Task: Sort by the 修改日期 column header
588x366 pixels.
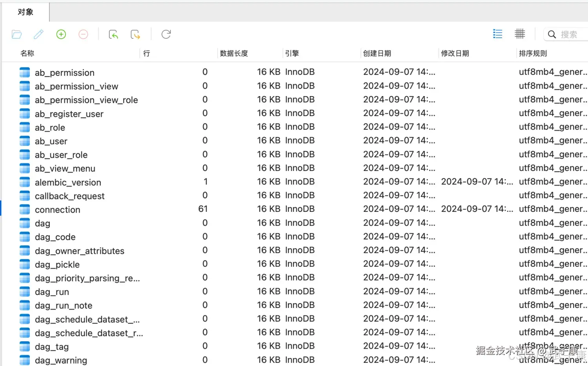Action: (x=455, y=53)
